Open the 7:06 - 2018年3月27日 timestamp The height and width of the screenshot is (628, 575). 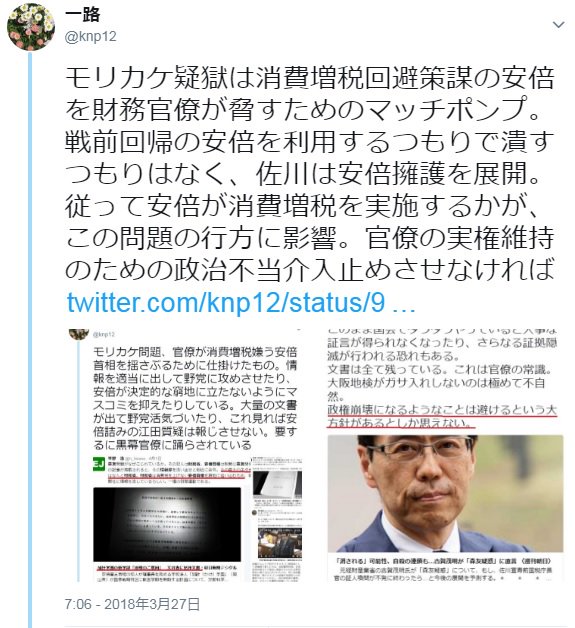pyautogui.click(x=132, y=604)
